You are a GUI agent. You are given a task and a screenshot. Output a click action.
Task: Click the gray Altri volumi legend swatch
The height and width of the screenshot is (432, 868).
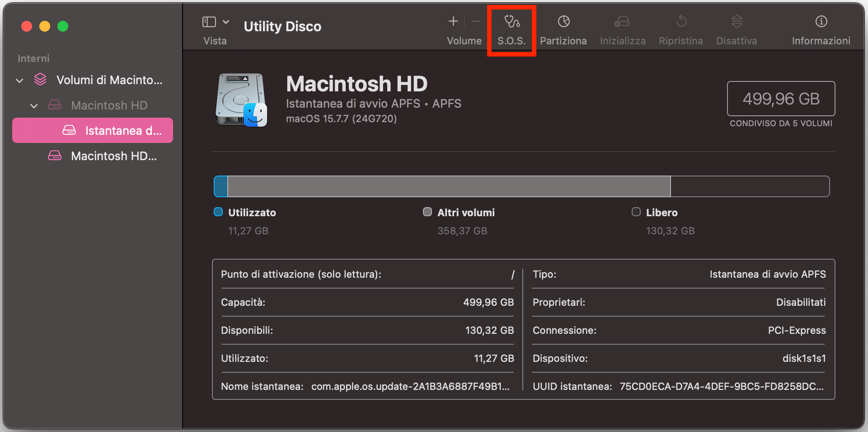click(427, 212)
